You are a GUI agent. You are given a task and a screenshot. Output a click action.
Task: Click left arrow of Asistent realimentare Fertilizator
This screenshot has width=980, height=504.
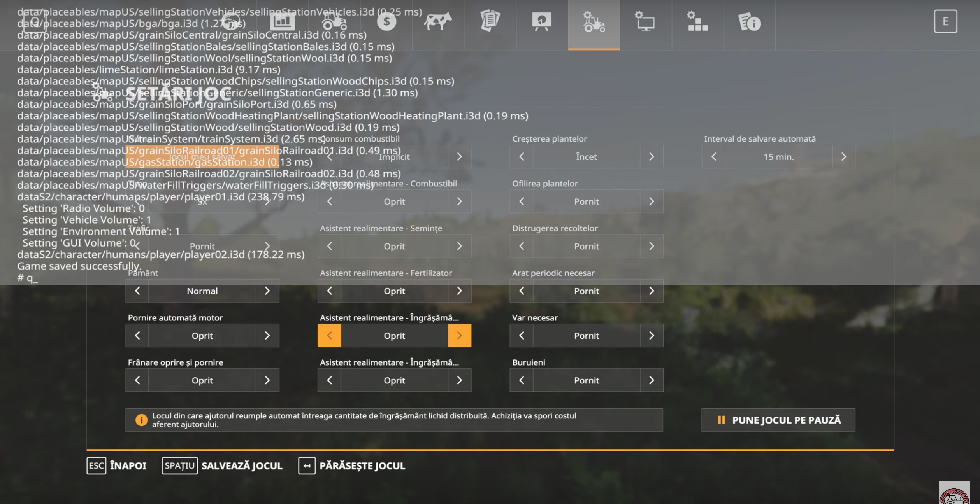pos(329,290)
